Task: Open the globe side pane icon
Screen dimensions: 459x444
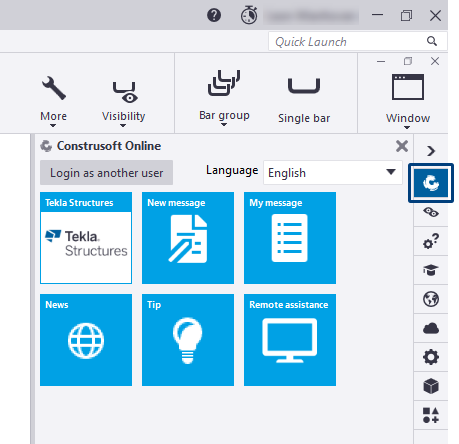Action: point(431,299)
